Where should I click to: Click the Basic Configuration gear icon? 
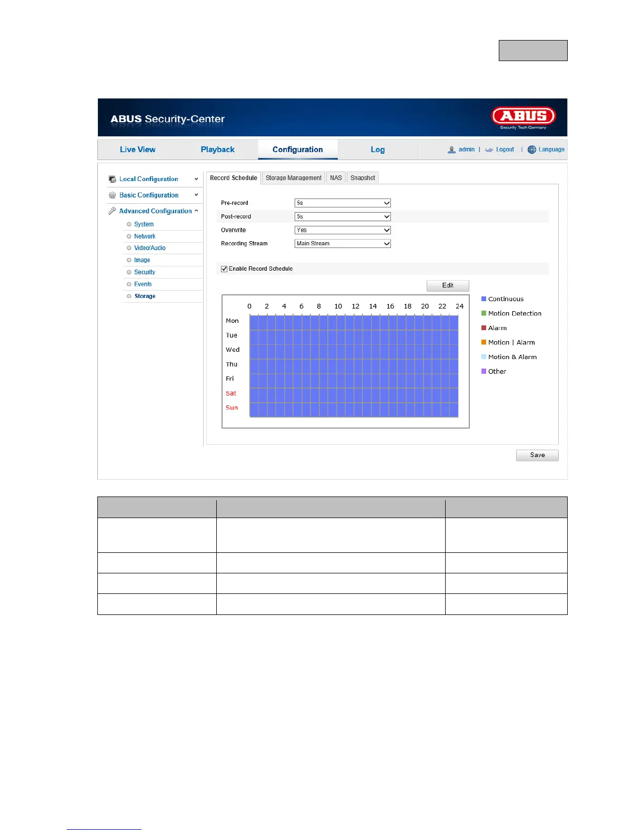pyautogui.click(x=112, y=195)
